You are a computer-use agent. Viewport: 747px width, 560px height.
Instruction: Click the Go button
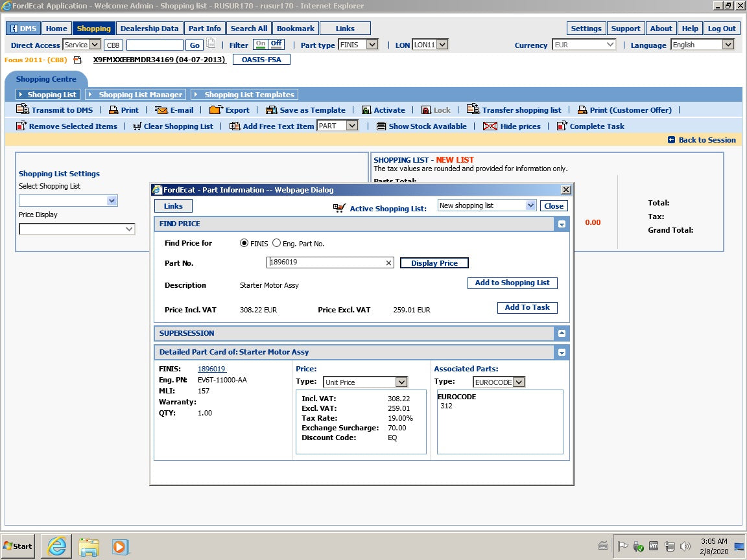195,45
